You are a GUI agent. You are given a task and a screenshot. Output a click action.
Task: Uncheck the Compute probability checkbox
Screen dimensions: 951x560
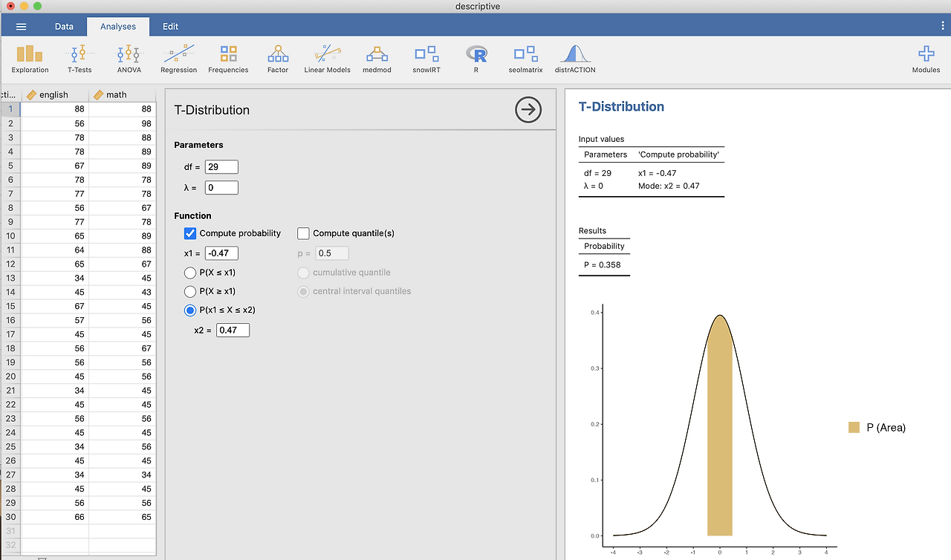pyautogui.click(x=190, y=233)
